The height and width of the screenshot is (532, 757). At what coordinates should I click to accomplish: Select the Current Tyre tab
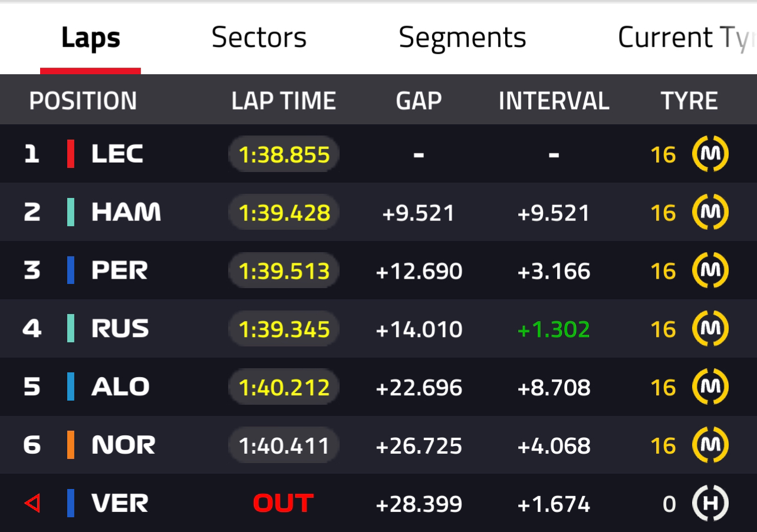point(687,38)
